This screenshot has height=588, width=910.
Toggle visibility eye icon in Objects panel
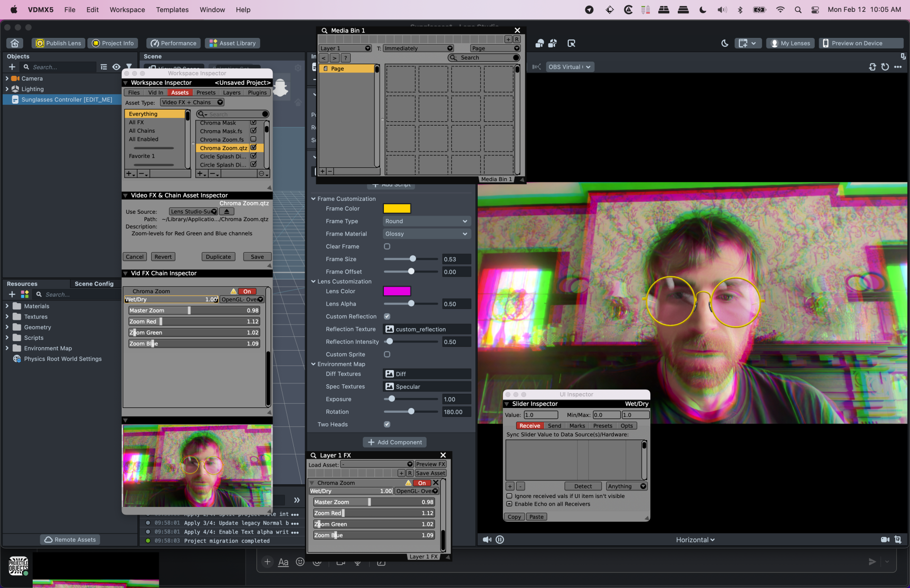pyautogui.click(x=116, y=67)
